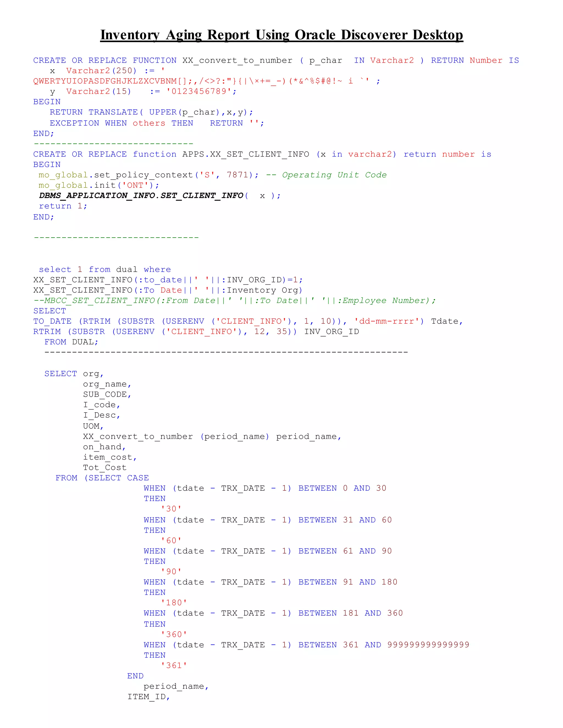Viewport: 563px width, 728px height.
Task: Click the WHEN line 'BETWEEN 181 AND 360'
Action: pos(274,613)
